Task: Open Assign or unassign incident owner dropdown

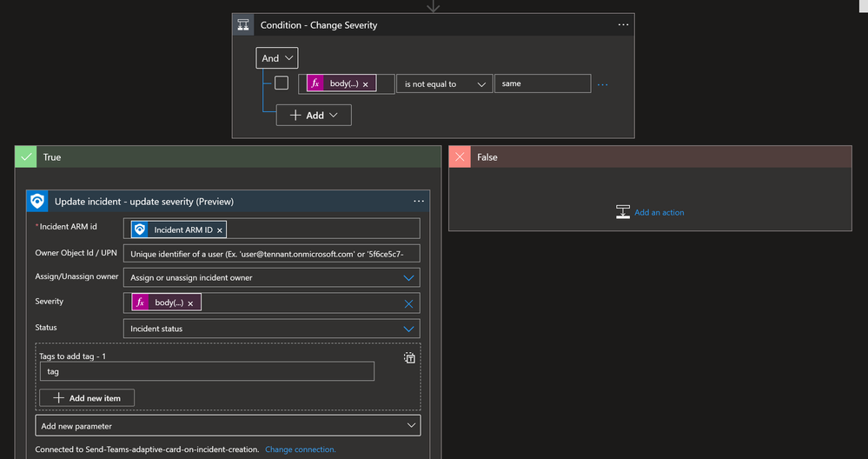Action: pos(271,277)
